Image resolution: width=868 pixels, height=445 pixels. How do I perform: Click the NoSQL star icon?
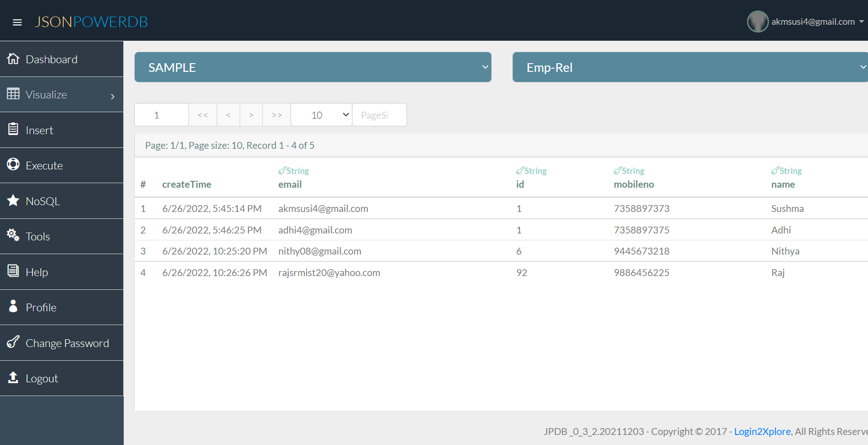click(13, 201)
